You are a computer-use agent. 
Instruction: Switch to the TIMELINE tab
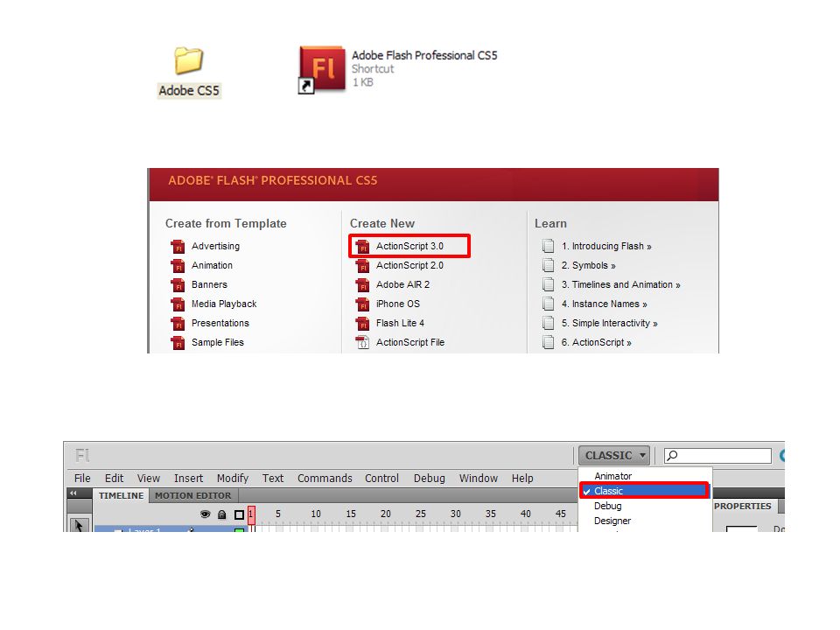pos(121,495)
